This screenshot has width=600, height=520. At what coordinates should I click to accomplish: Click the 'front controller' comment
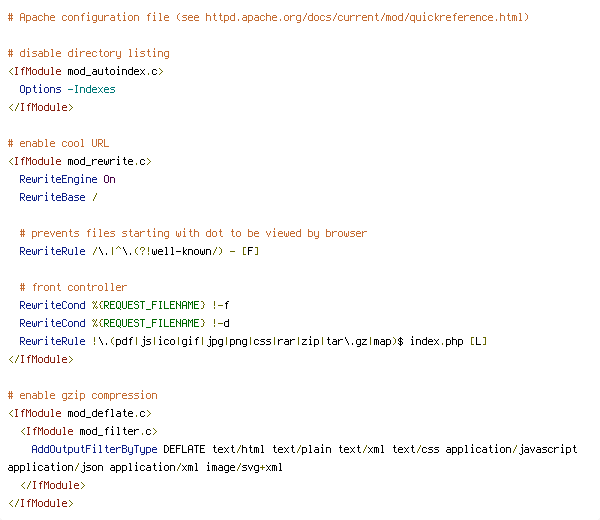(73, 287)
